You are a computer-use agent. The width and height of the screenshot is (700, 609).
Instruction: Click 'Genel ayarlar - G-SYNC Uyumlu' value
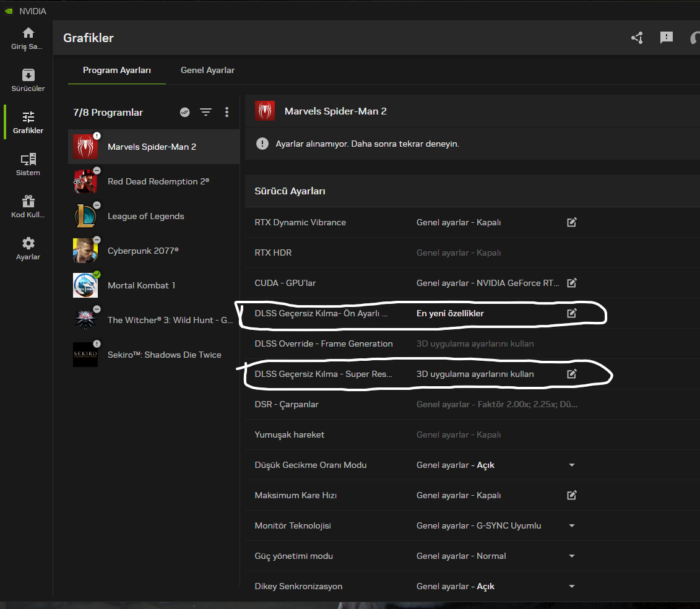(x=478, y=525)
